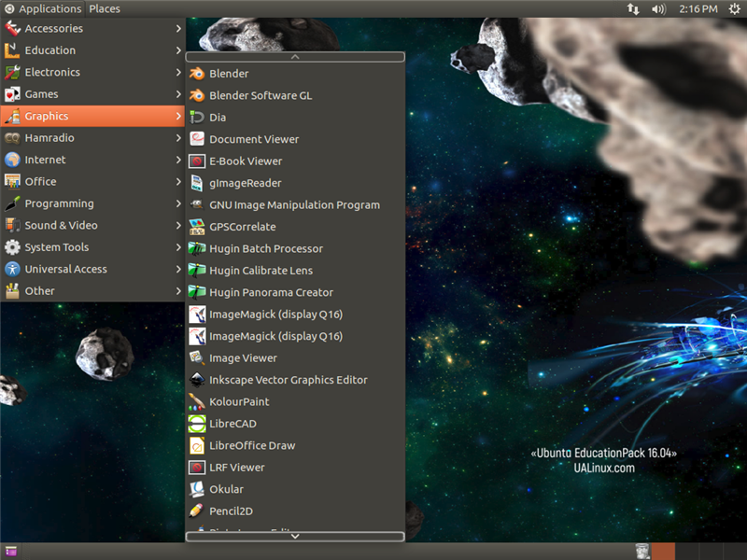The height and width of the screenshot is (560, 747).
Task: Click the Accessories category icon
Action: [x=12, y=29]
